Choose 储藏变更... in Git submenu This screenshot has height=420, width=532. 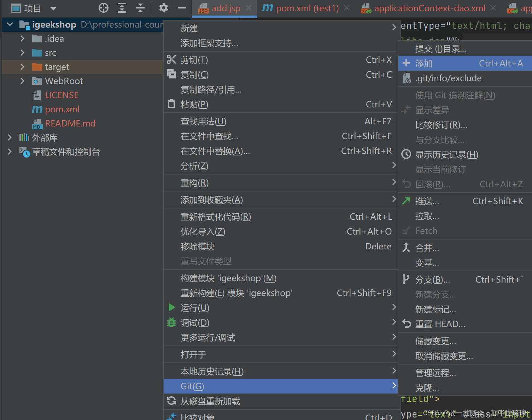click(465, 341)
